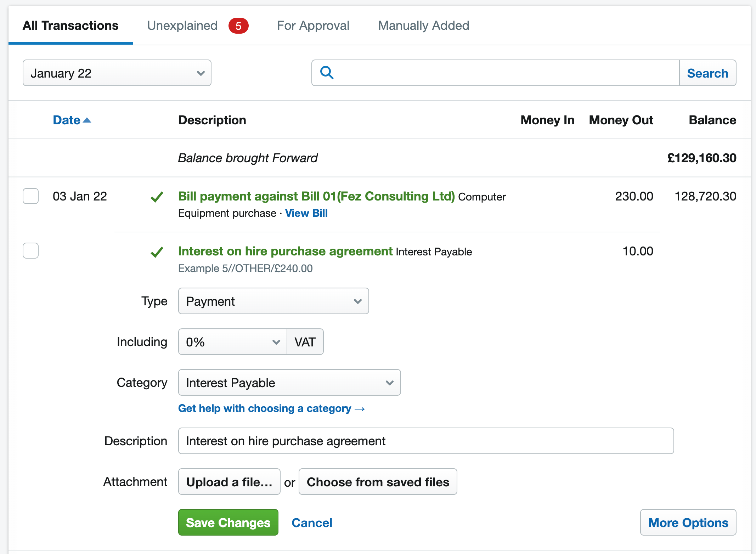This screenshot has width=756, height=554.
Task: Open the Type dropdown showing Payment
Action: click(273, 301)
